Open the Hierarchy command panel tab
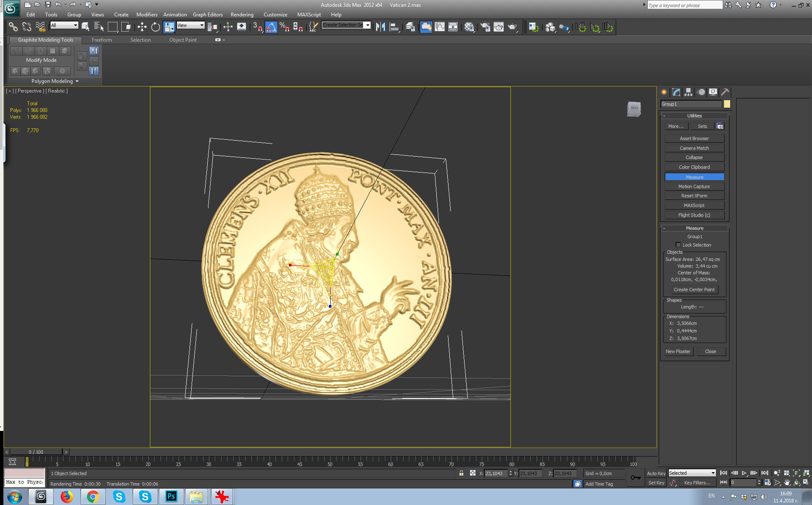The height and width of the screenshot is (505, 812). [689, 92]
